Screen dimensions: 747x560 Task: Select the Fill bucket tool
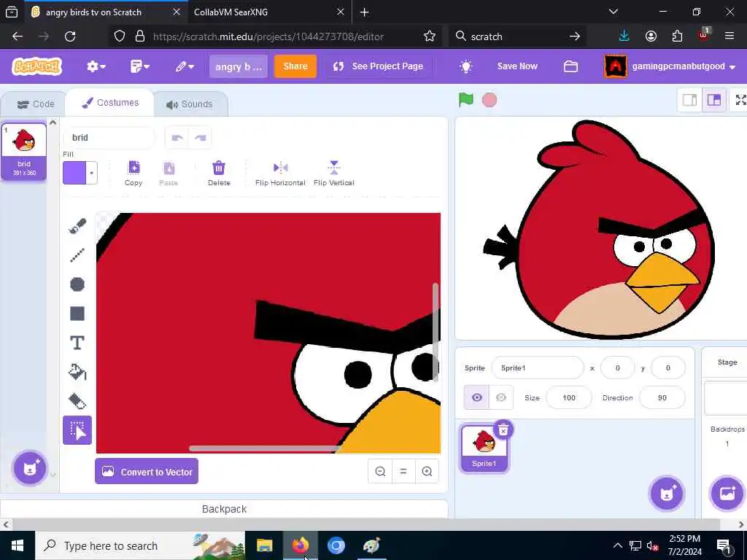point(77,372)
